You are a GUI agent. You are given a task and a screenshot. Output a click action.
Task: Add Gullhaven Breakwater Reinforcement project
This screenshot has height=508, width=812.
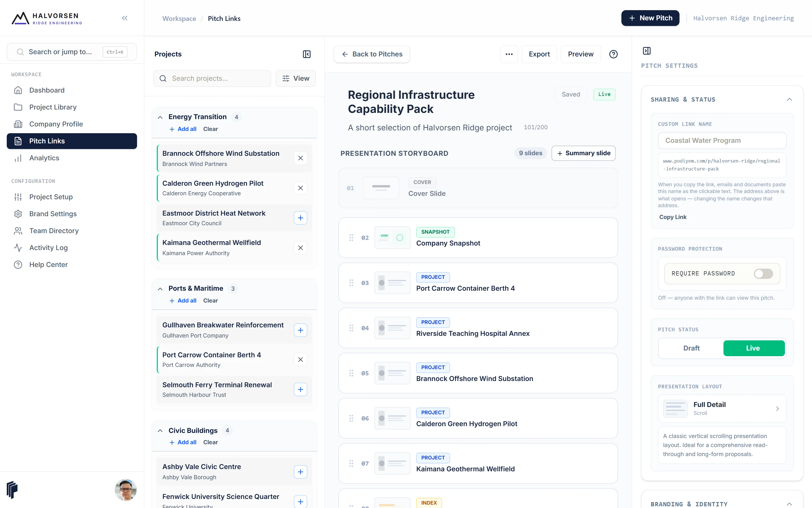(300, 330)
